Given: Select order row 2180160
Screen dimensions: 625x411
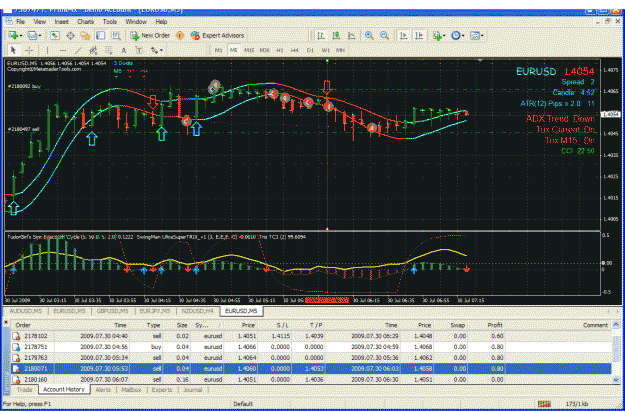Looking at the screenshot, I should point(311,380).
